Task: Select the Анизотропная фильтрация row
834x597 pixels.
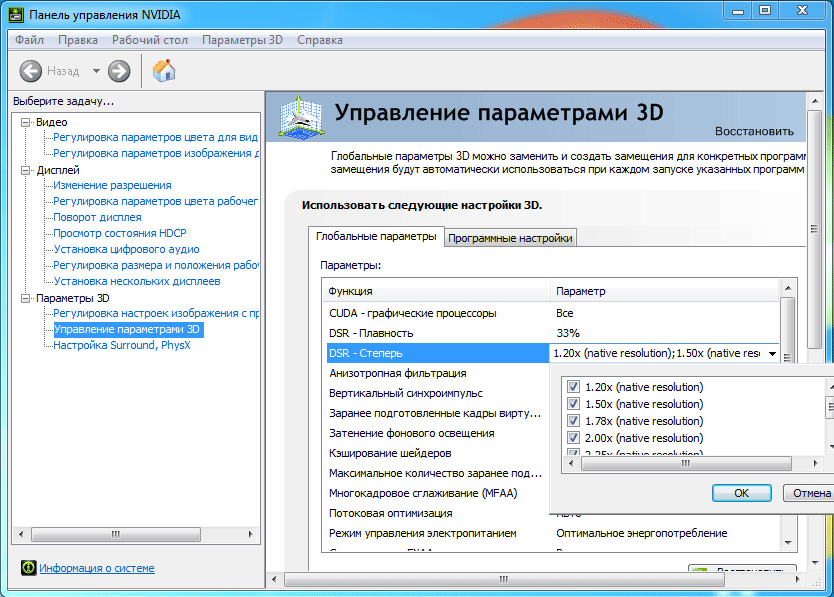Action: click(437, 374)
